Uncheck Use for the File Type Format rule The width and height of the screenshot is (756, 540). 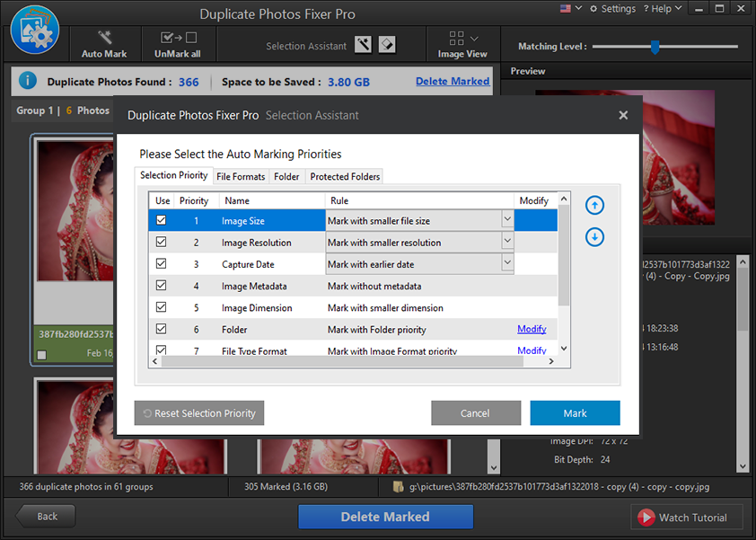tap(161, 350)
